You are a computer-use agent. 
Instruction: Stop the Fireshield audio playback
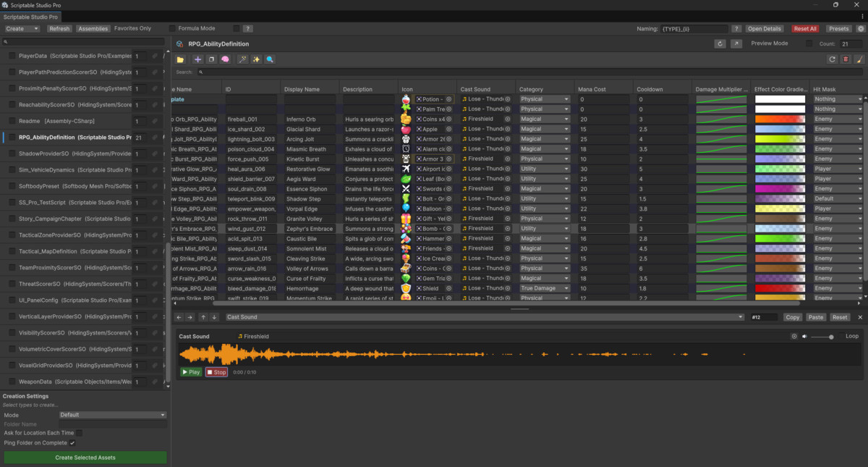(216, 371)
